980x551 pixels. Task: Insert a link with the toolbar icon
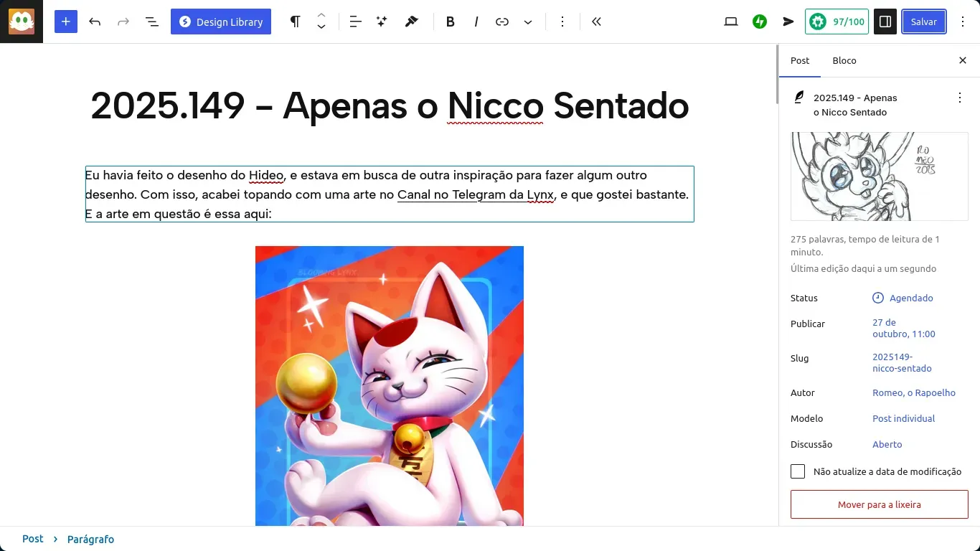pyautogui.click(x=502, y=22)
